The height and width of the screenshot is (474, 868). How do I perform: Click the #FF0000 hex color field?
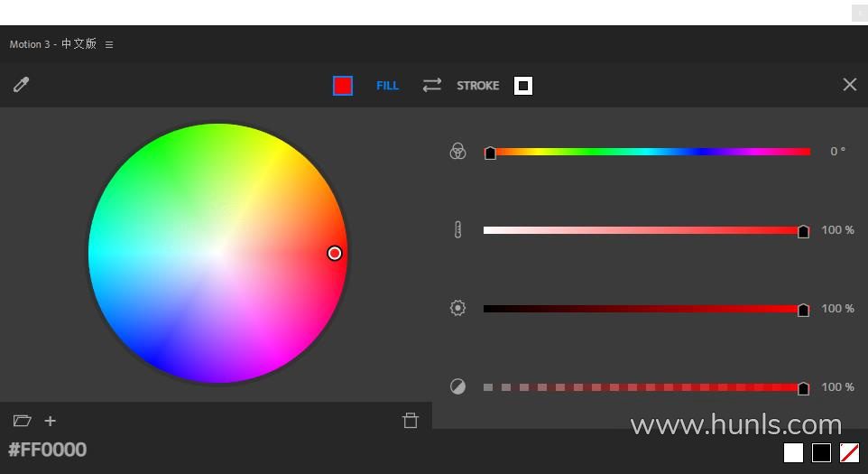tap(48, 450)
